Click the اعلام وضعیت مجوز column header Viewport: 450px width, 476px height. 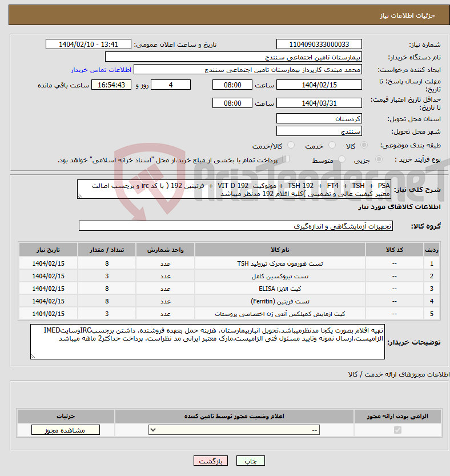234,416
